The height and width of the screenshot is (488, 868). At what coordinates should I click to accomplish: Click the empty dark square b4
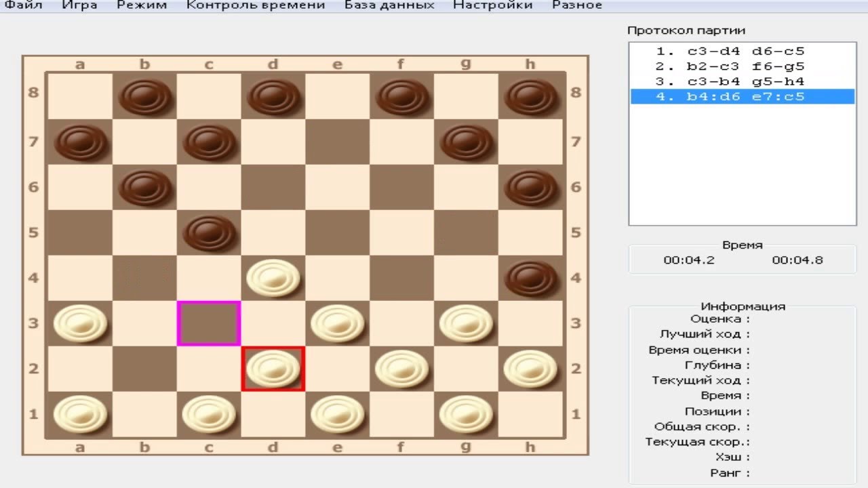coord(144,278)
